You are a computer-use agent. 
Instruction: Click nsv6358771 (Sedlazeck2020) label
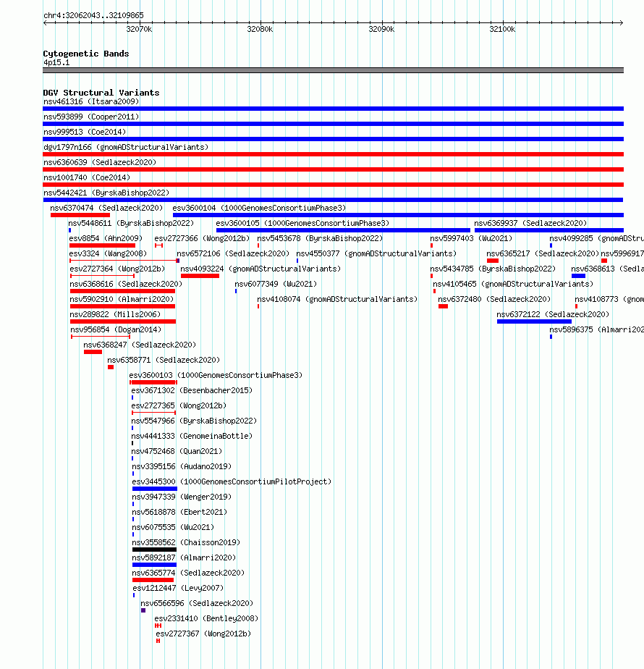point(164,360)
